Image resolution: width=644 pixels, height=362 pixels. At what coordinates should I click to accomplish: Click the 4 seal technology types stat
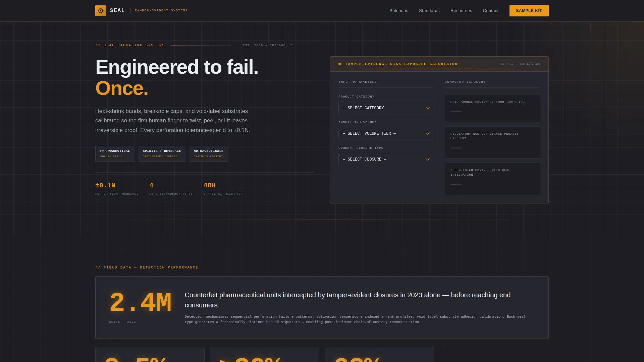coord(171,189)
